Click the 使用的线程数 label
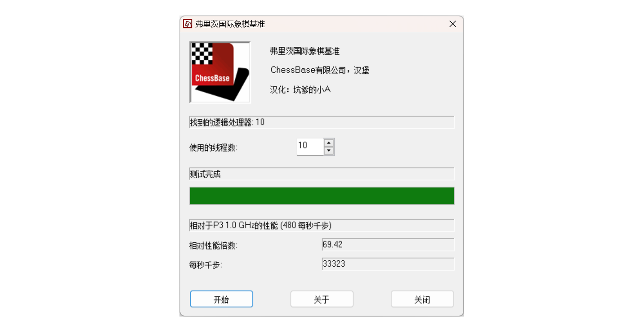The width and height of the screenshot is (644, 332). coord(213,148)
